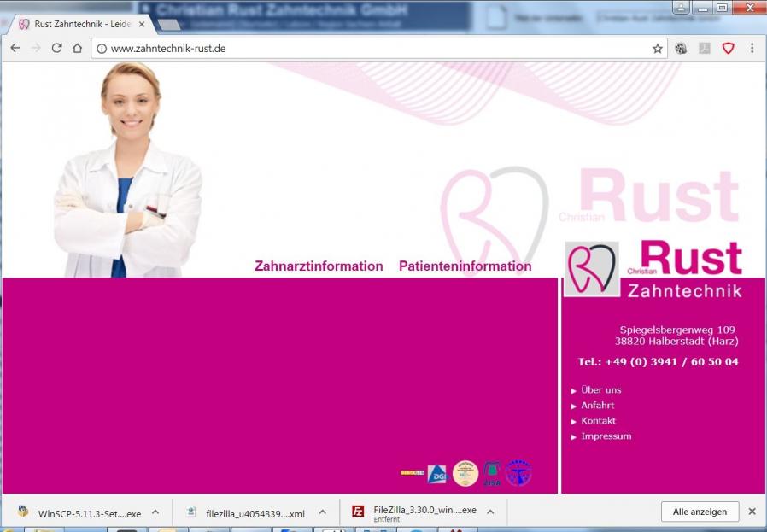This screenshot has height=532, width=767.
Task: Open the red shield extension
Action: 729,48
